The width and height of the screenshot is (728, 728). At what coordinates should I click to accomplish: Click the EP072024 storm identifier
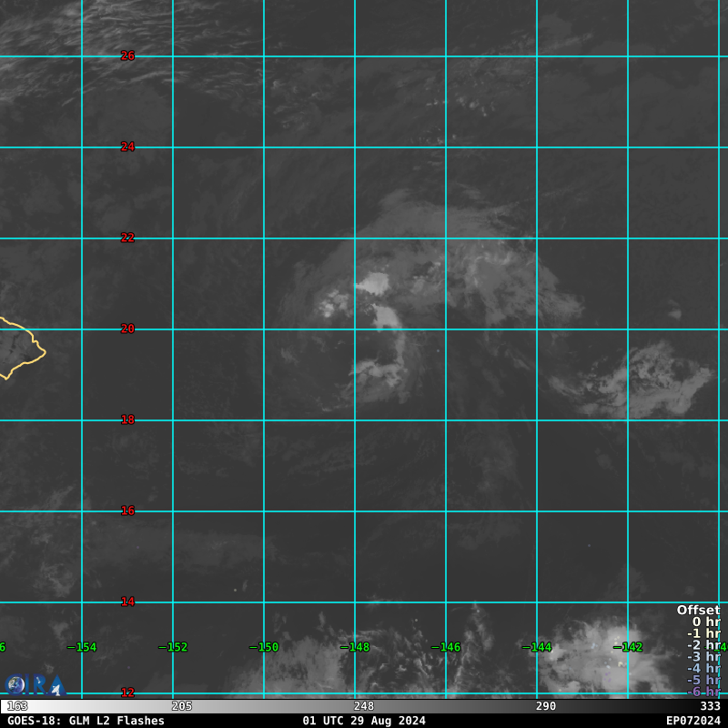click(x=693, y=721)
